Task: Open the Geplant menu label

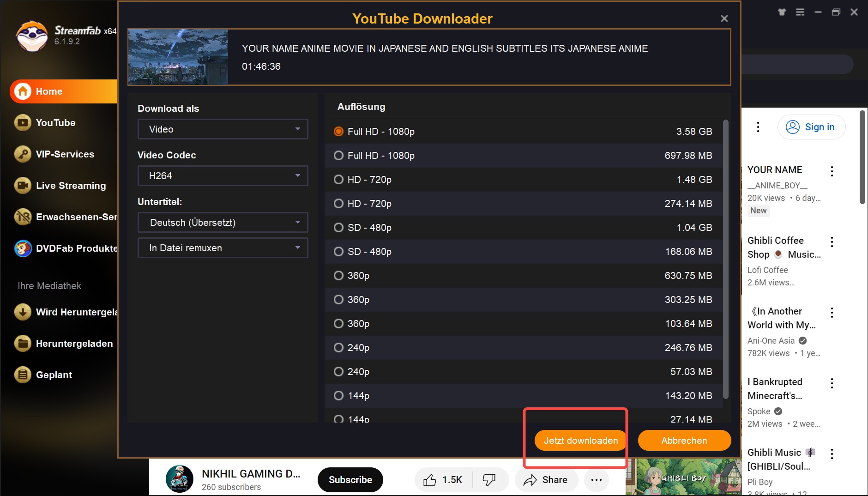Action: click(x=54, y=375)
